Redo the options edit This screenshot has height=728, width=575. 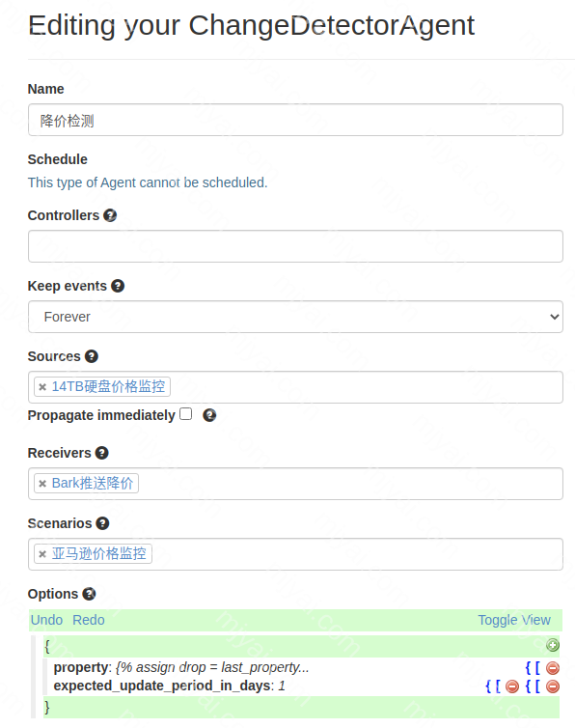pos(89,620)
